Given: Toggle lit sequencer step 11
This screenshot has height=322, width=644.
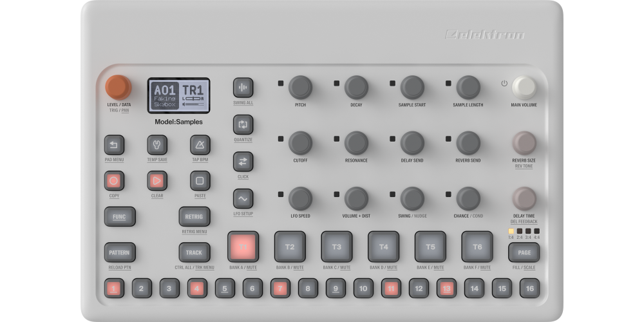Looking at the screenshot, I should click(x=391, y=289).
